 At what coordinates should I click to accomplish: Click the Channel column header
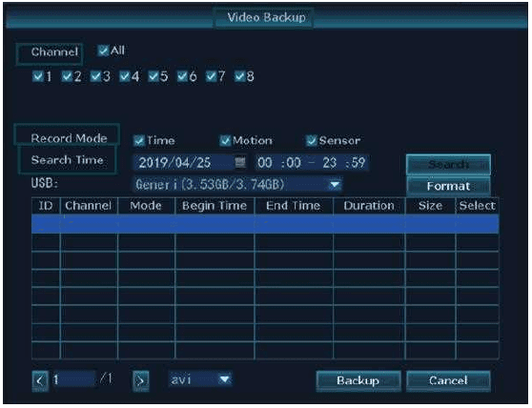89,206
